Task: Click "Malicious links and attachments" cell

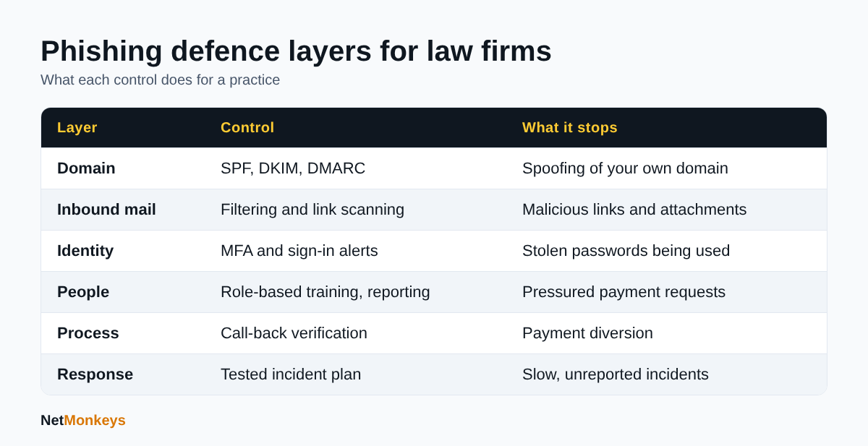Action: pyautogui.click(x=634, y=210)
